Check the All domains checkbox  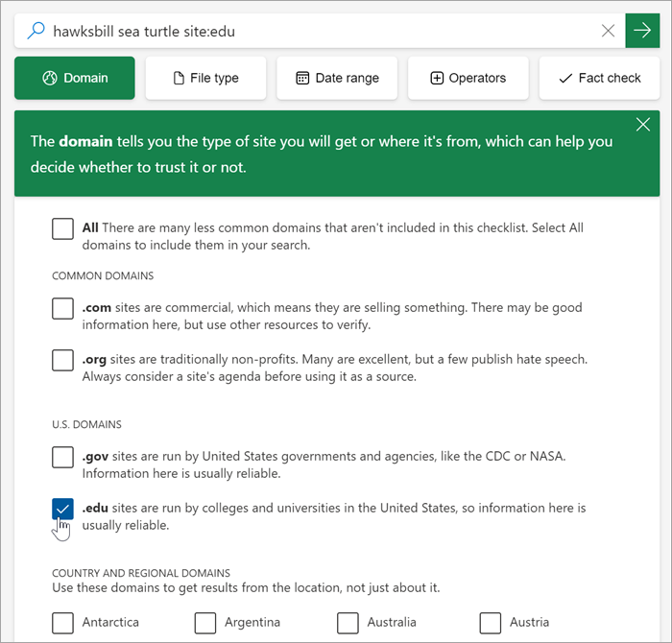click(x=62, y=228)
